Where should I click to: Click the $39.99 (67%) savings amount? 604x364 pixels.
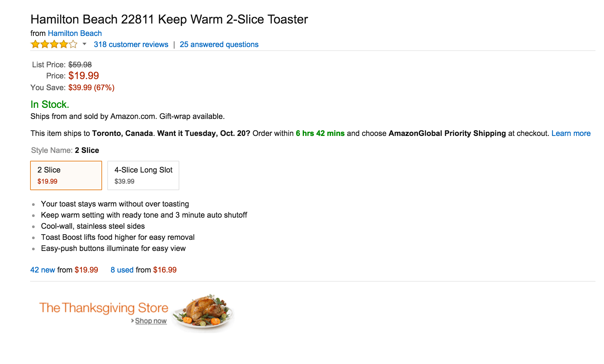tap(91, 88)
